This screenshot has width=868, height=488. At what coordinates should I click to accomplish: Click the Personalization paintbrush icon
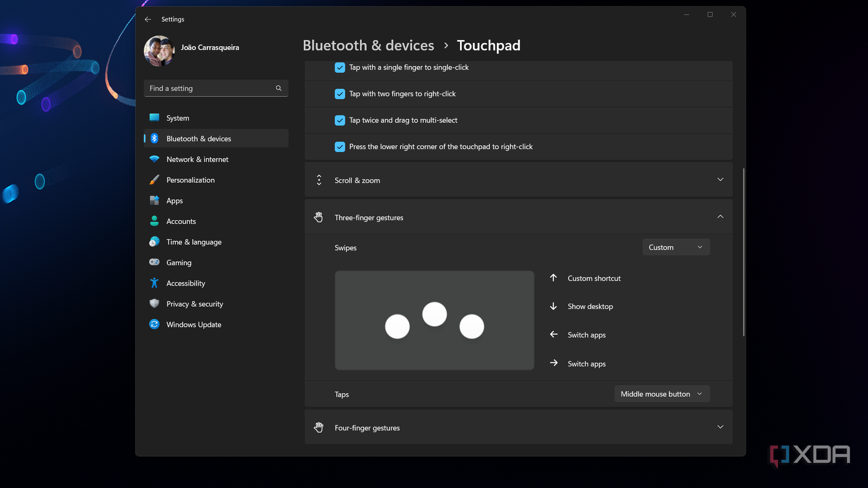pos(155,180)
